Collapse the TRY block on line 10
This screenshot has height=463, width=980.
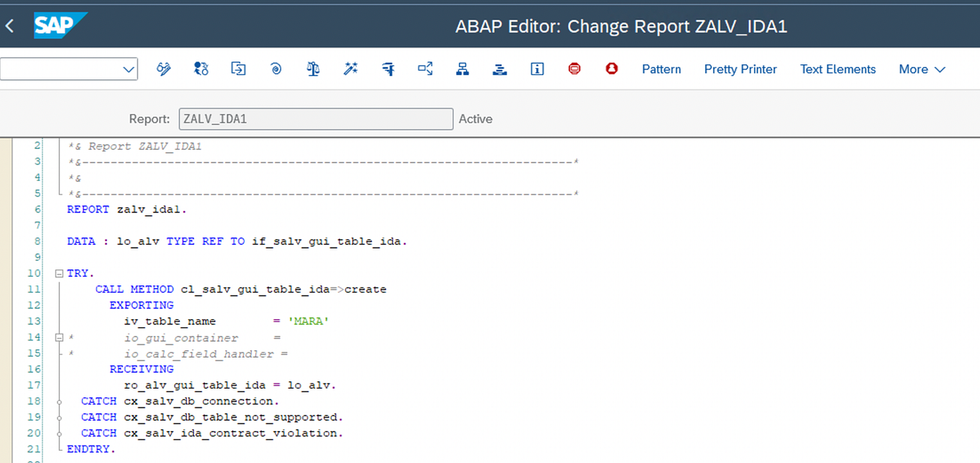point(59,274)
